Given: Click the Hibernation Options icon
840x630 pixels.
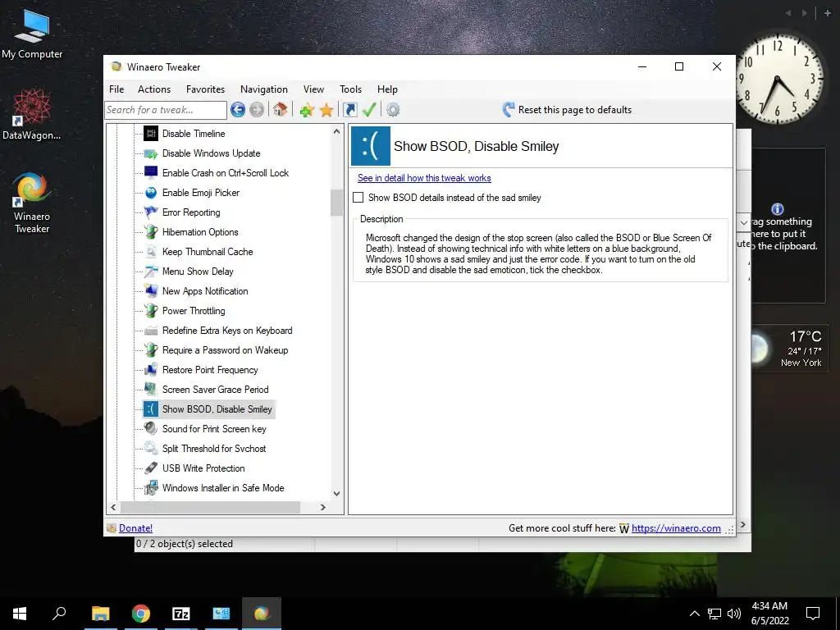Looking at the screenshot, I should pyautogui.click(x=151, y=232).
